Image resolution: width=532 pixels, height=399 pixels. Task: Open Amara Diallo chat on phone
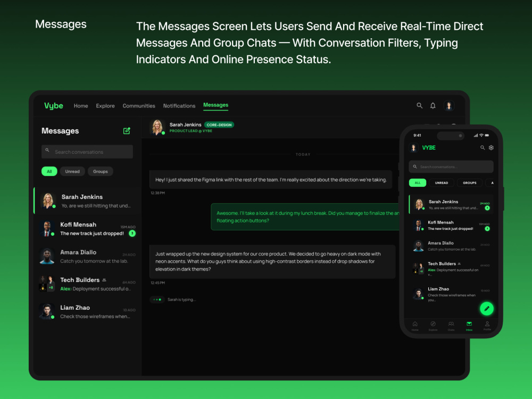coord(451,246)
